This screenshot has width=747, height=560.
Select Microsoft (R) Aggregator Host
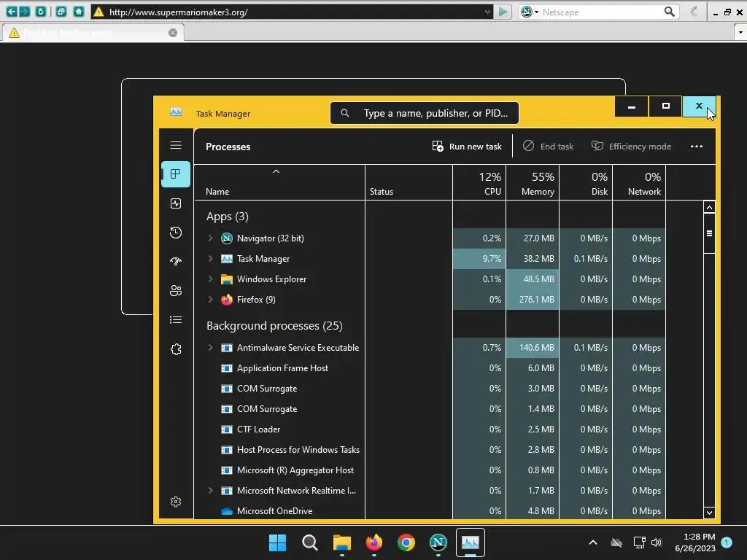pos(430,470)
